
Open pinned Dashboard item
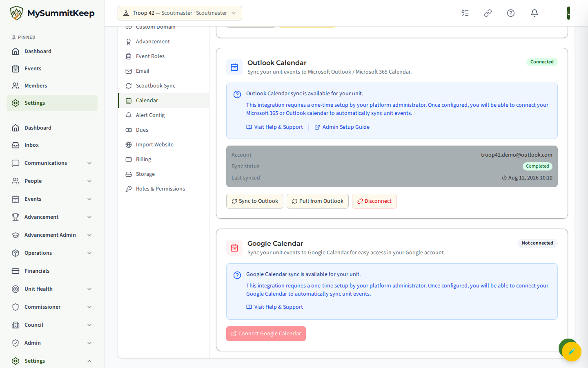click(x=52, y=52)
